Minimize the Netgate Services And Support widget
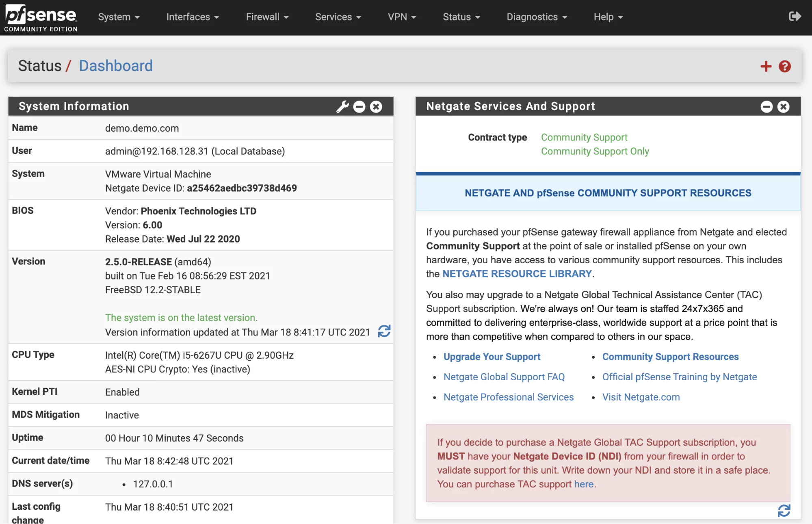This screenshot has width=812, height=524. coord(767,106)
